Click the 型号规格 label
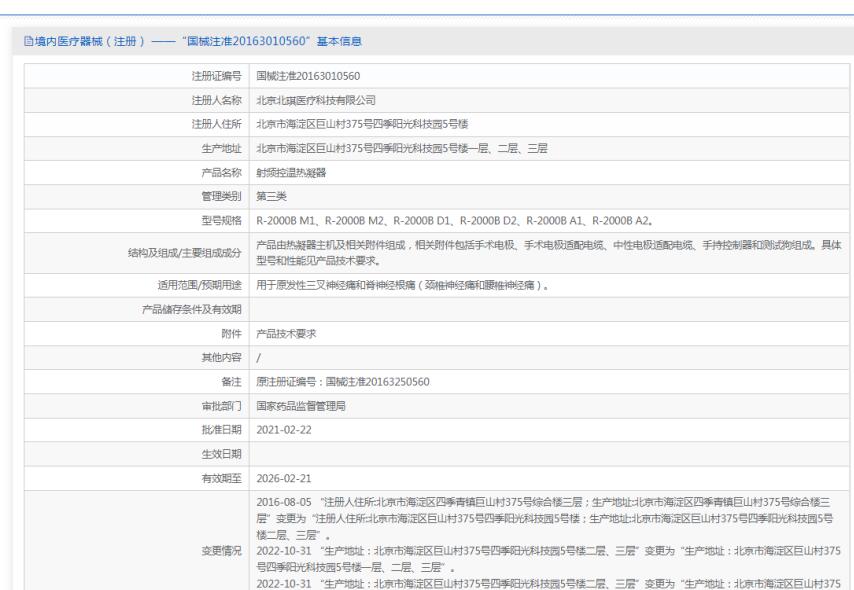This screenshot has height=590, width=854. (x=221, y=221)
